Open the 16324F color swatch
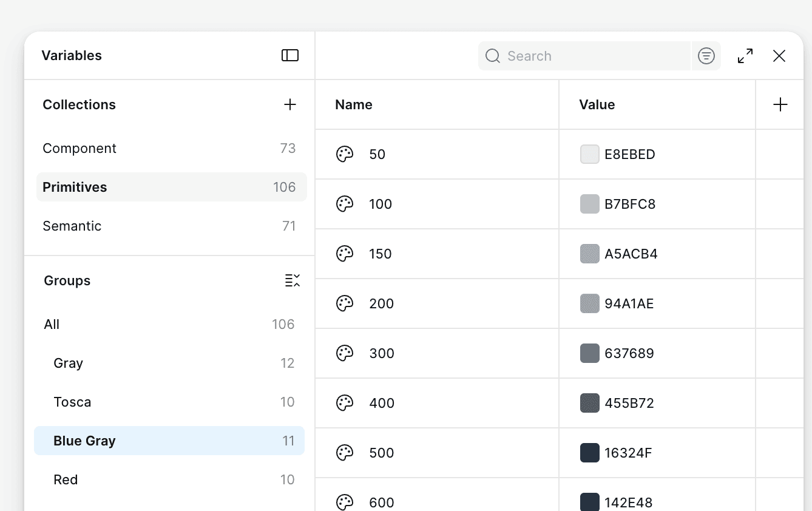 click(x=590, y=453)
